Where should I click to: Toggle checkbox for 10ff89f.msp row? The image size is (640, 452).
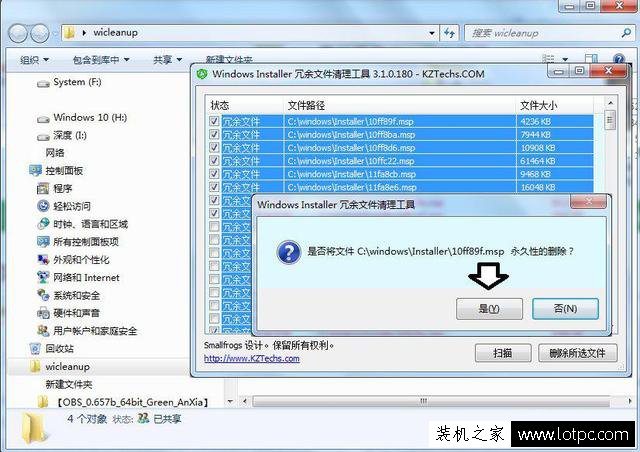coord(214,121)
